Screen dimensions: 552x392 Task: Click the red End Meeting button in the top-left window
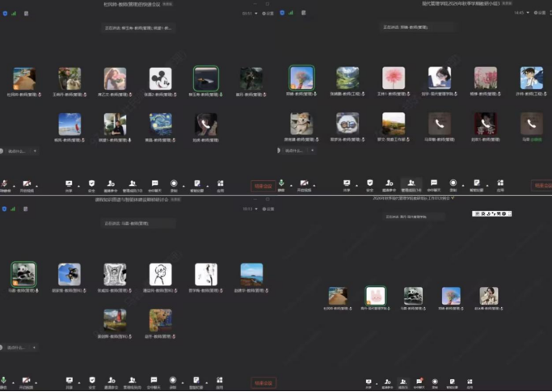[x=263, y=186]
